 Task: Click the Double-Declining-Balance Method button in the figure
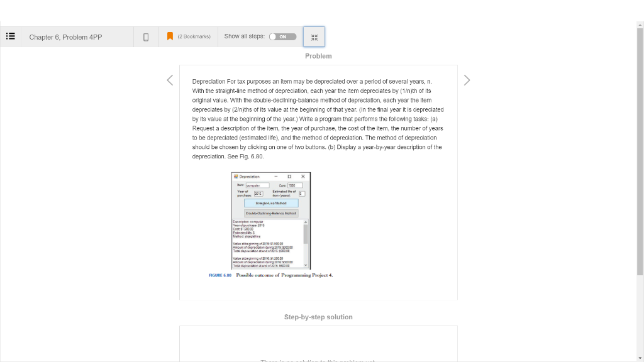coord(270,212)
